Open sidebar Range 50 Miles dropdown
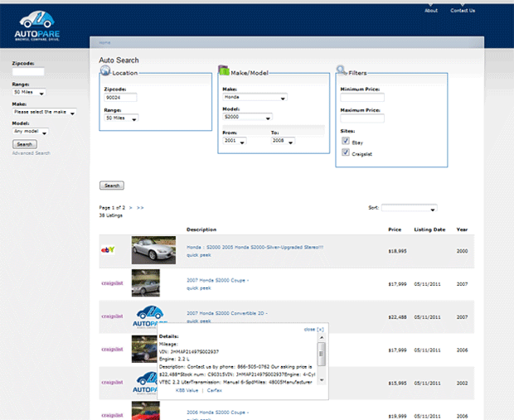 [29, 93]
